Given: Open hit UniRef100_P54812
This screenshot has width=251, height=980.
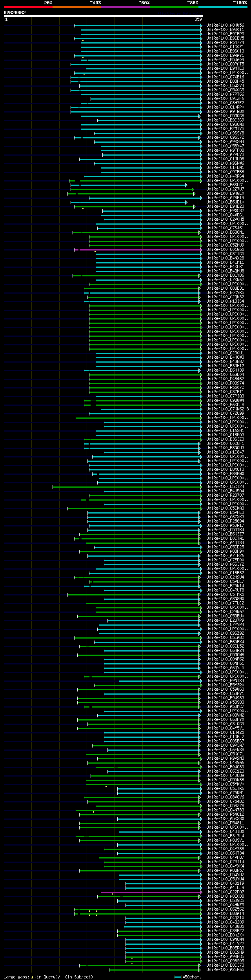Looking at the screenshot, I should pos(225,815).
